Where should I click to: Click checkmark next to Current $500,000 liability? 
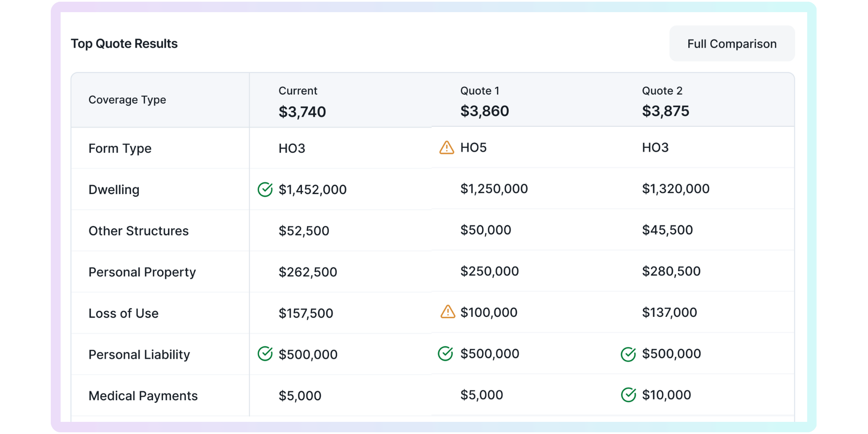click(x=265, y=354)
